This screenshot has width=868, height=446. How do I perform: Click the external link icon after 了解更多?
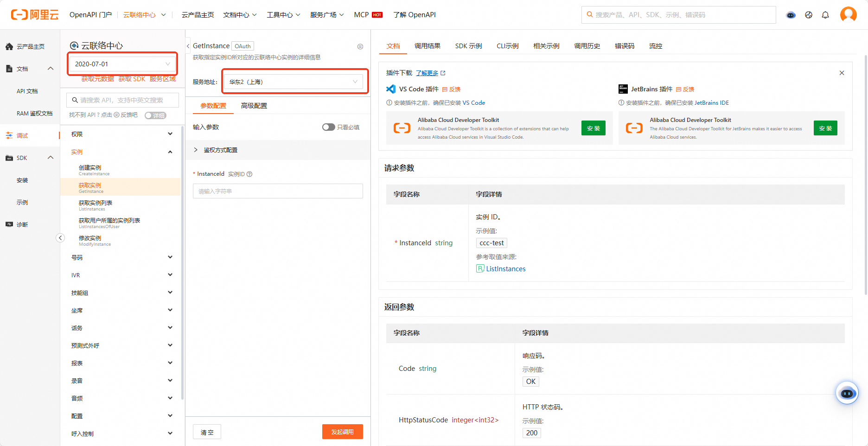click(x=443, y=73)
